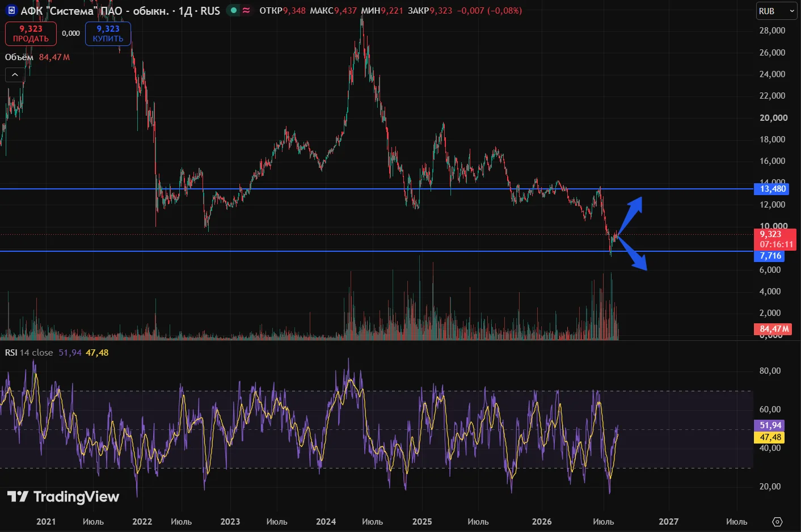The image size is (801, 532).
Task: Click the RSI legend value 47,48
Action: [x=97, y=353]
